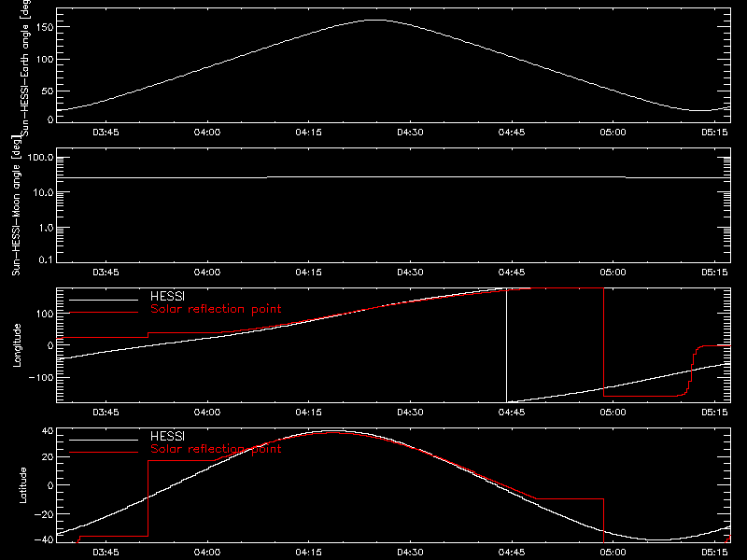Image resolution: width=747 pixels, height=560 pixels.
Task: Click 04:30 time label under Latitude plot
Action: click(x=410, y=552)
